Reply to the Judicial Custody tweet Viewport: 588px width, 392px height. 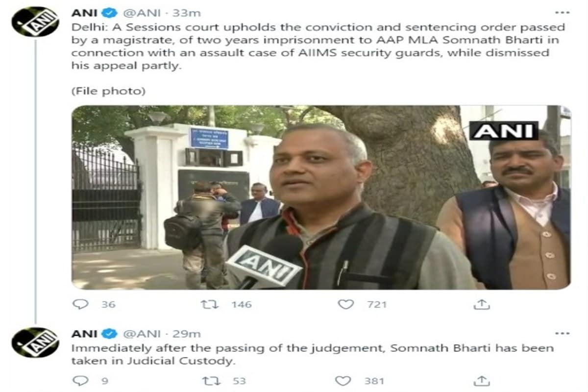pyautogui.click(x=80, y=381)
